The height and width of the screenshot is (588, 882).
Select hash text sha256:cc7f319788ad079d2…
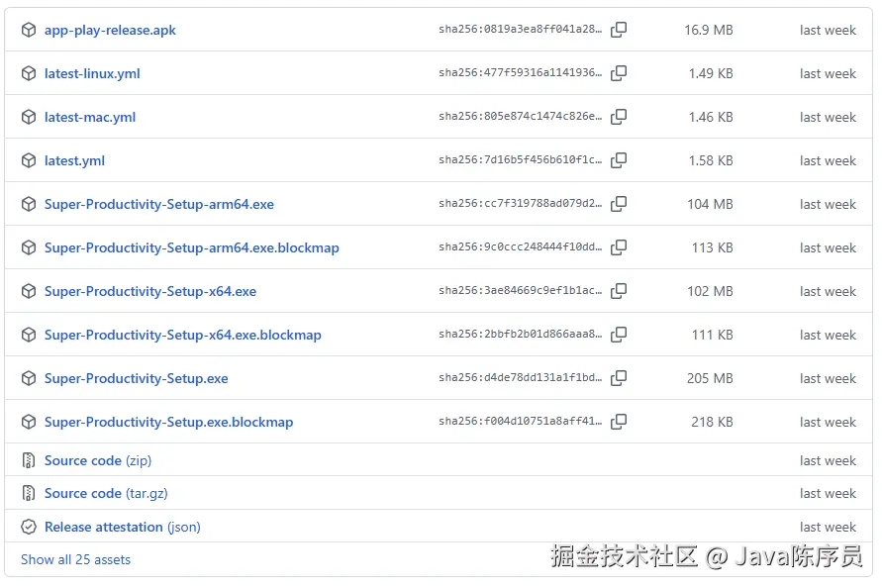pyautogui.click(x=521, y=203)
